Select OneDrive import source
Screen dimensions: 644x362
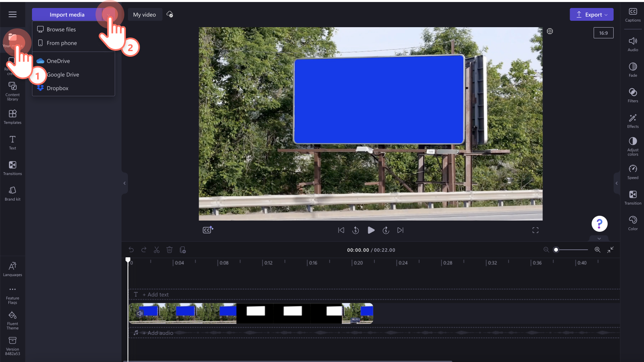pos(74,61)
